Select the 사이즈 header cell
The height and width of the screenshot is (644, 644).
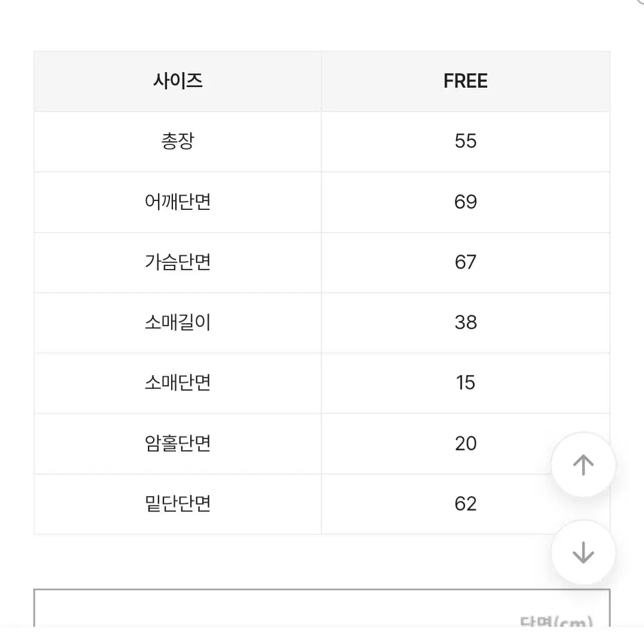coord(178,81)
